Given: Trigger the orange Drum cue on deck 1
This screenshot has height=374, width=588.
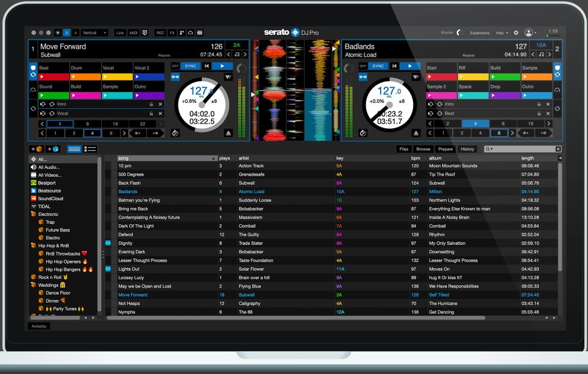Looking at the screenshot, I should click(x=85, y=76).
